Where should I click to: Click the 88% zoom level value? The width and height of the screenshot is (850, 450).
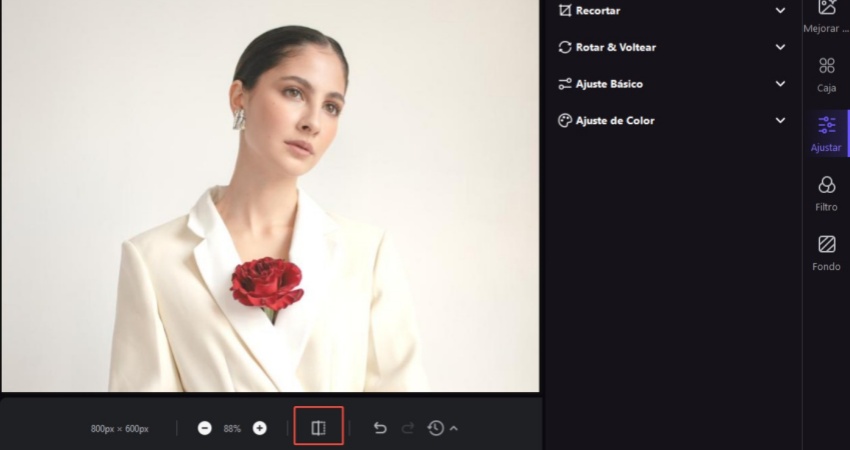point(232,428)
